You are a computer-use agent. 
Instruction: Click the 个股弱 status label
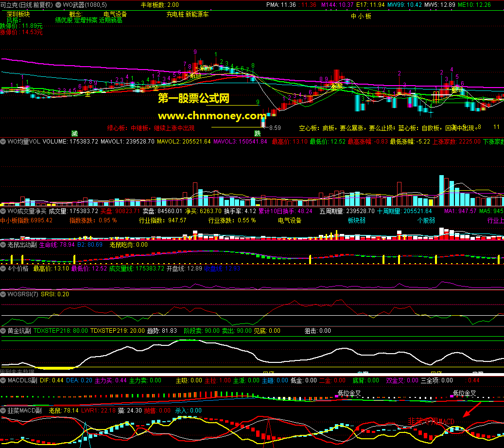[426, 221]
